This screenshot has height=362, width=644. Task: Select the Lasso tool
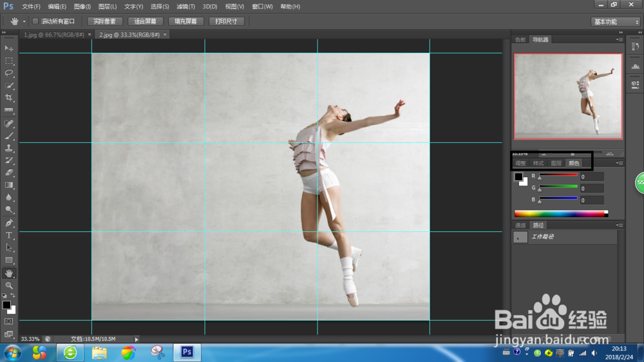[9, 73]
